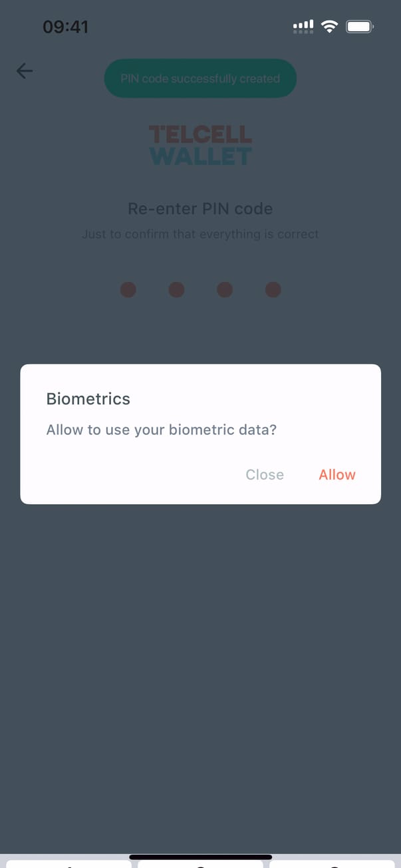The image size is (401, 868).
Task: Tap the Allow button in Biometrics dialog
Action: [x=336, y=474]
